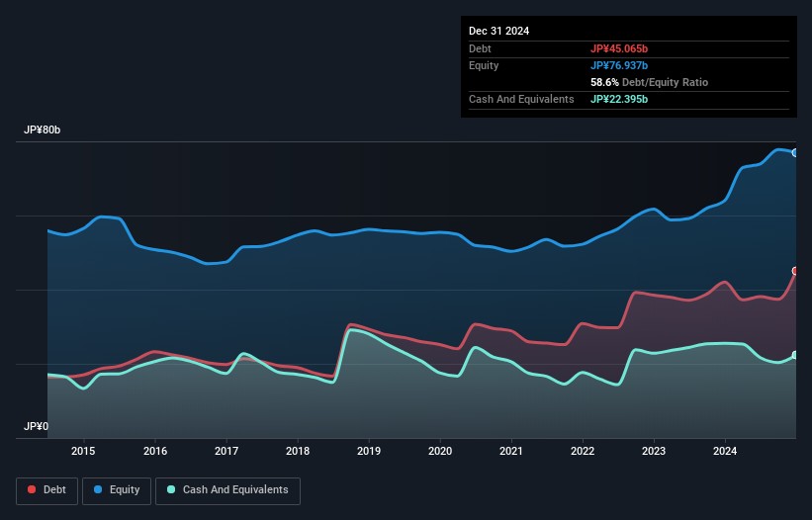Select the 2022 x-axis label
This screenshot has width=812, height=520.
tap(583, 452)
